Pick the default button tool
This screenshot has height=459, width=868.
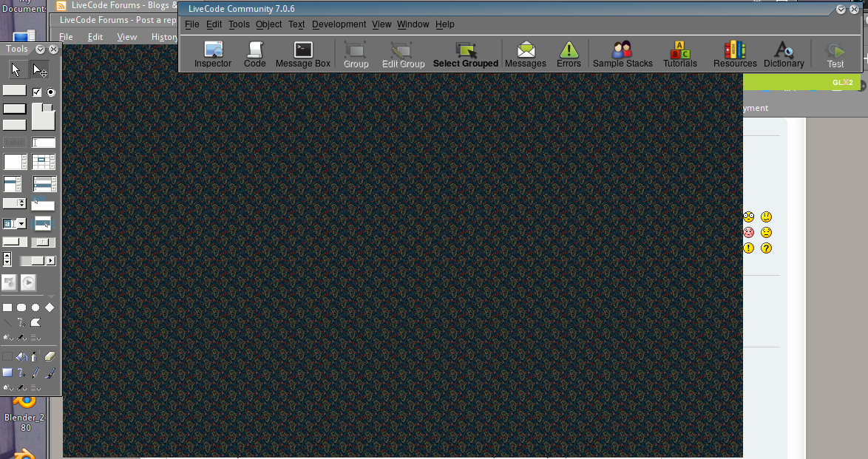[x=14, y=109]
